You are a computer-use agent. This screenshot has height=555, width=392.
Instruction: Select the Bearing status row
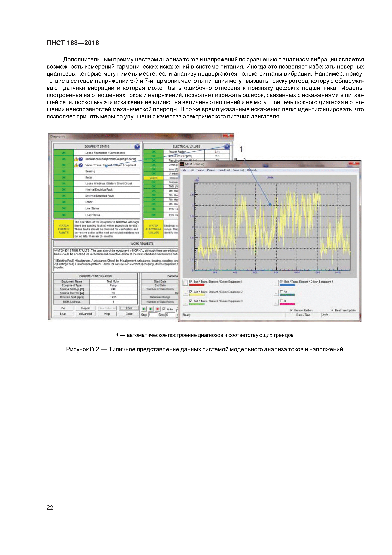[x=97, y=171]
